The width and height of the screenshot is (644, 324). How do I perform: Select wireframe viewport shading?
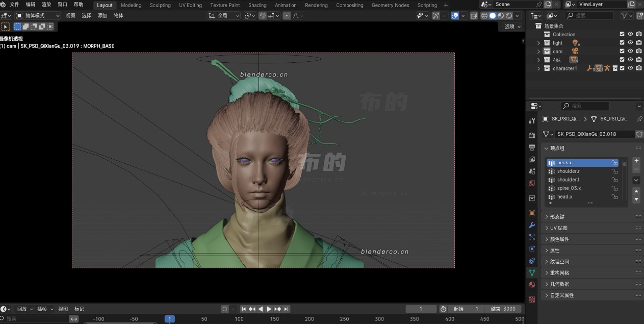(484, 16)
